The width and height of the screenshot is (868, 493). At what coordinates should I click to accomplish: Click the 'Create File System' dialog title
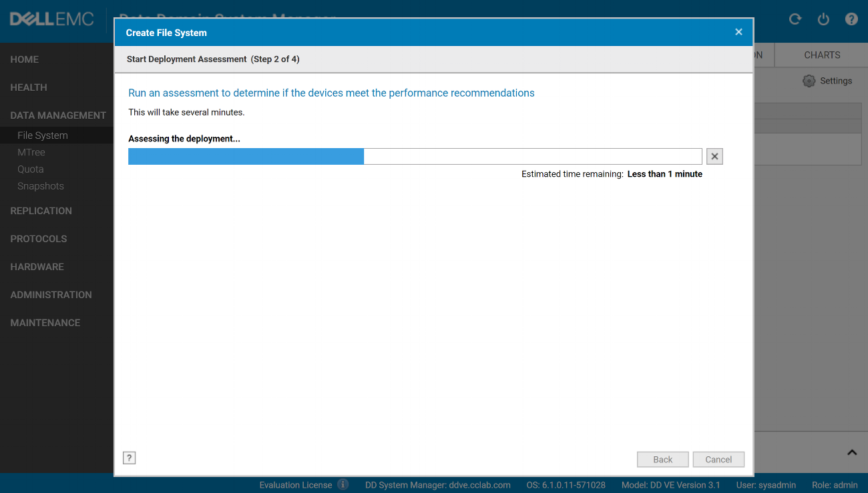166,33
